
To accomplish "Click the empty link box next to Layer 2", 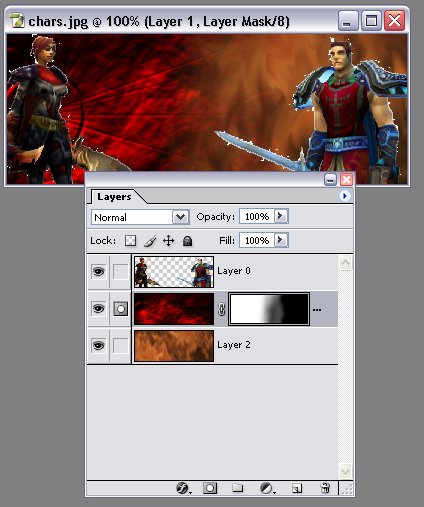I will tap(120, 345).
